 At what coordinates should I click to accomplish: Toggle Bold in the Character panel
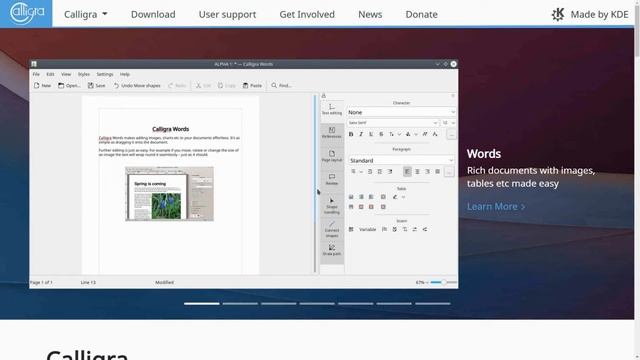click(x=351, y=134)
